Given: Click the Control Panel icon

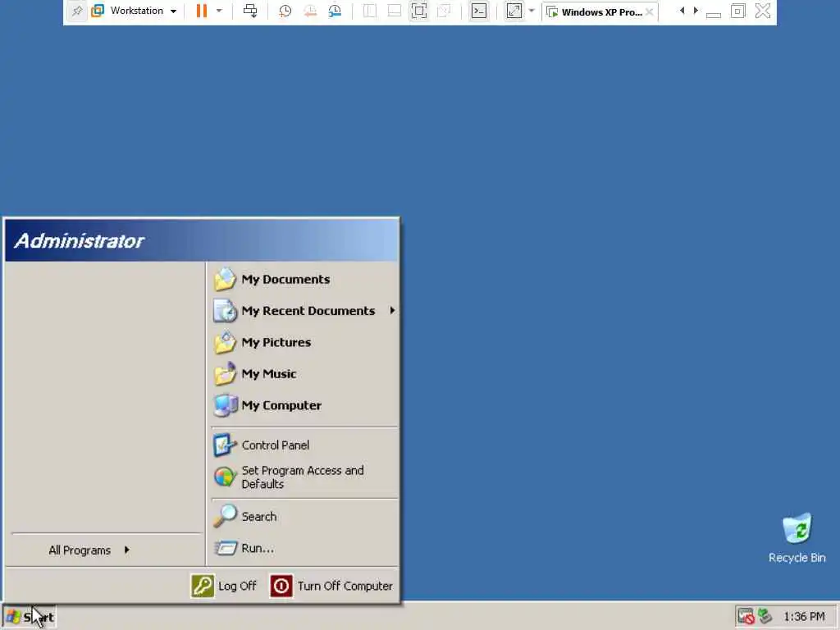Looking at the screenshot, I should point(225,445).
